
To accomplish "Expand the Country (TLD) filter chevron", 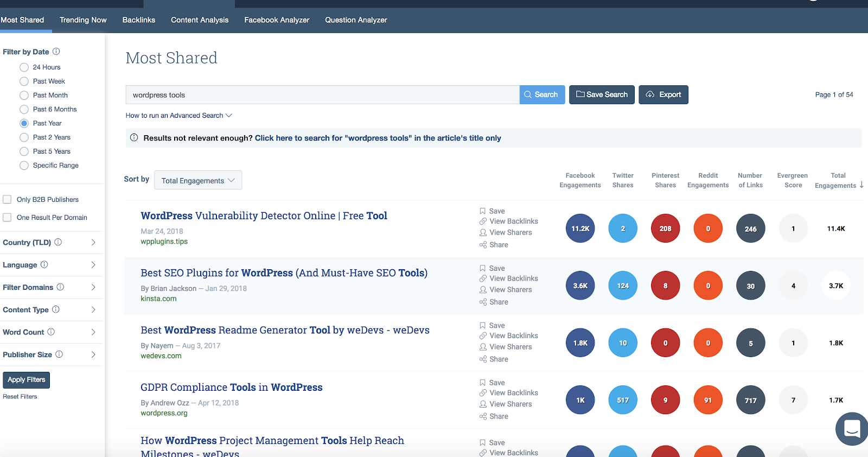I will coord(93,242).
